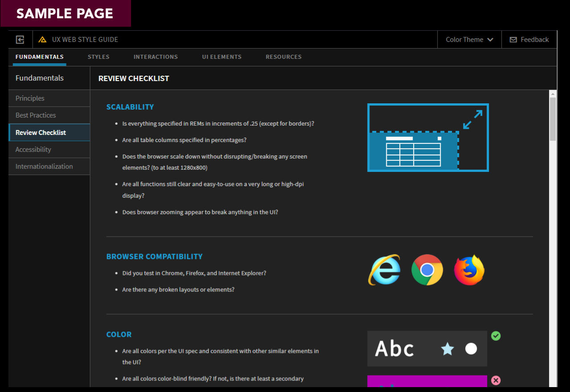Click the bullet about browser zooming

click(200, 212)
